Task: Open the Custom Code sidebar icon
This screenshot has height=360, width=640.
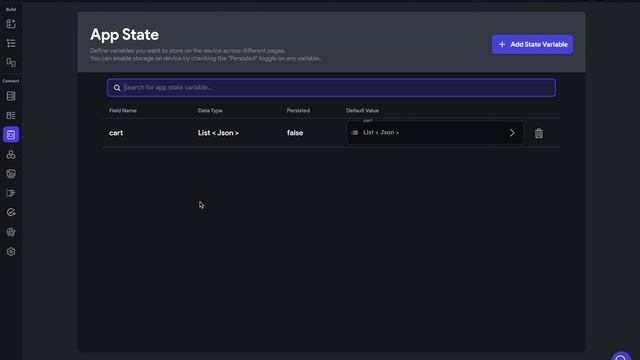Action: 11,193
